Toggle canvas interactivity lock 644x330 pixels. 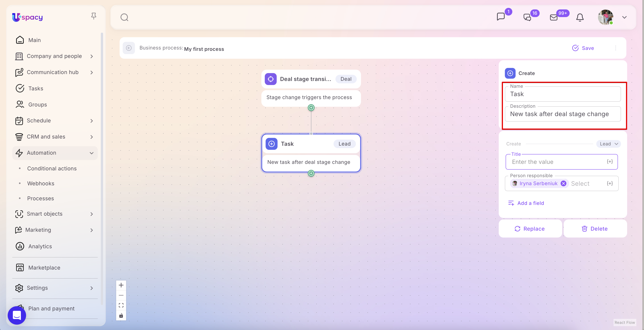coord(121,315)
